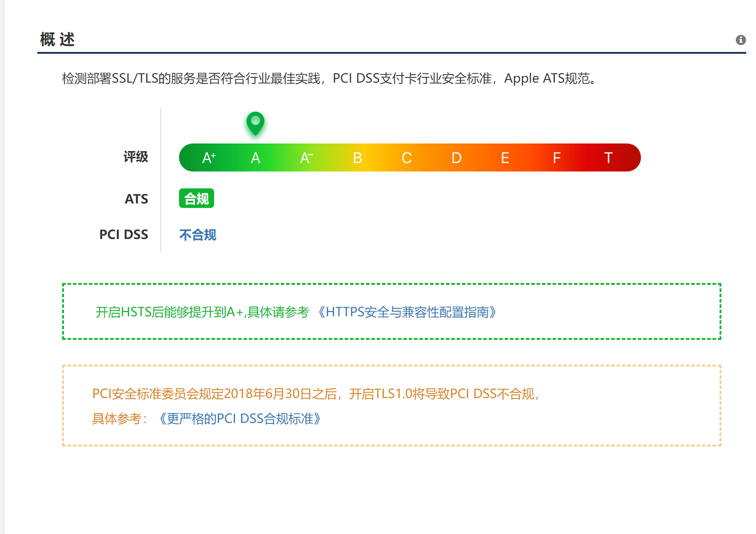The image size is (756, 534).
Task: Open the 更严格的PCI DSS合规标准 link
Action: tap(239, 418)
